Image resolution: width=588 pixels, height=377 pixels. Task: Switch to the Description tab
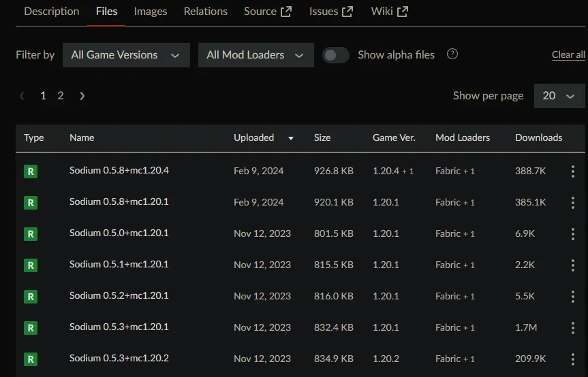[x=52, y=12]
